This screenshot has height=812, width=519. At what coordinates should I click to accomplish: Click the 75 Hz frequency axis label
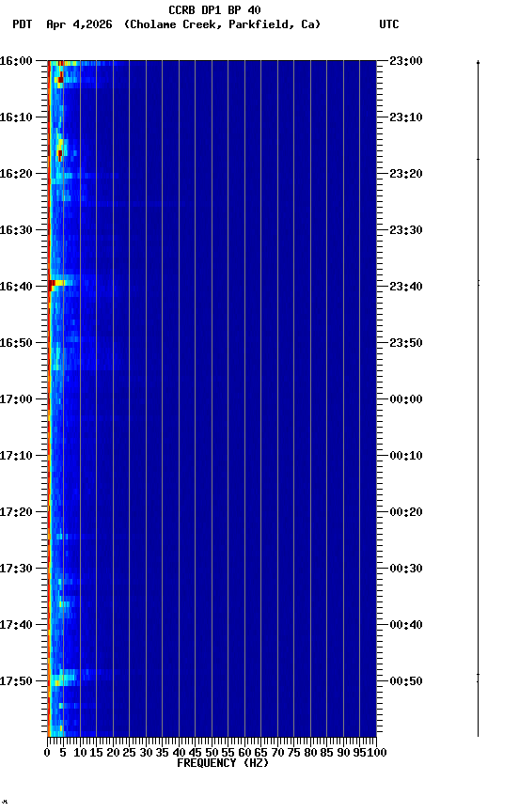293,753
